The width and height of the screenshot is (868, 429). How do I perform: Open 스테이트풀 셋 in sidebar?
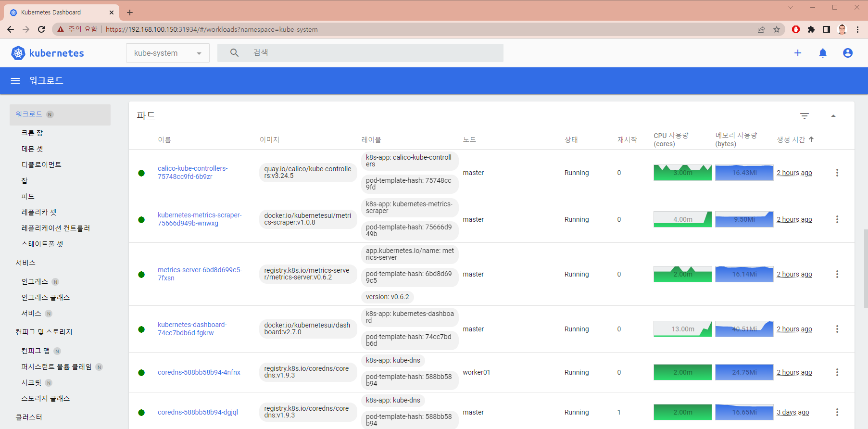coord(42,244)
